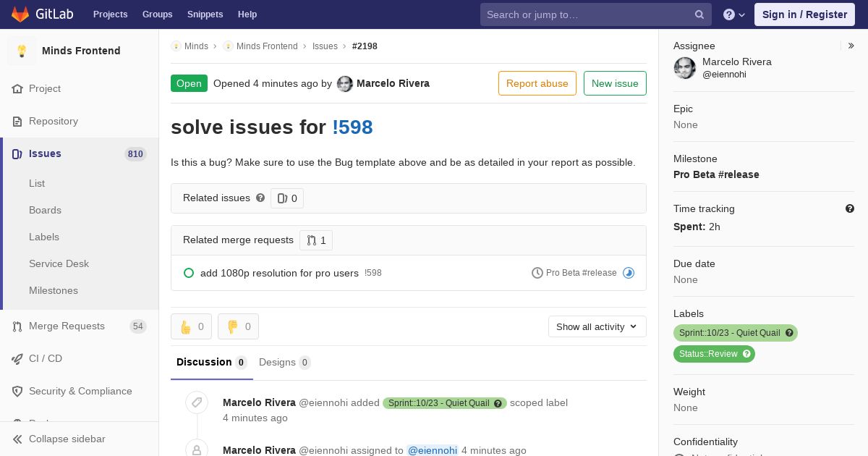Image resolution: width=868 pixels, height=456 pixels.
Task: Click the Minds Frontend lightbulb avatar
Action: point(22,51)
